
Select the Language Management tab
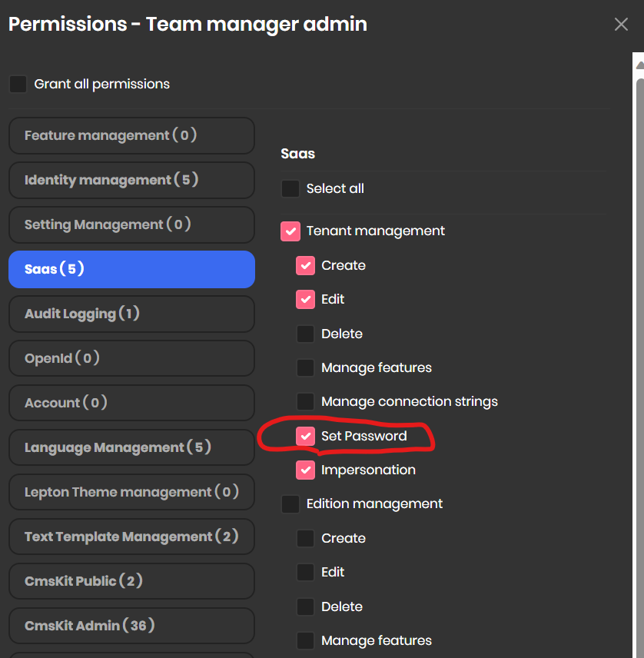[131, 448]
